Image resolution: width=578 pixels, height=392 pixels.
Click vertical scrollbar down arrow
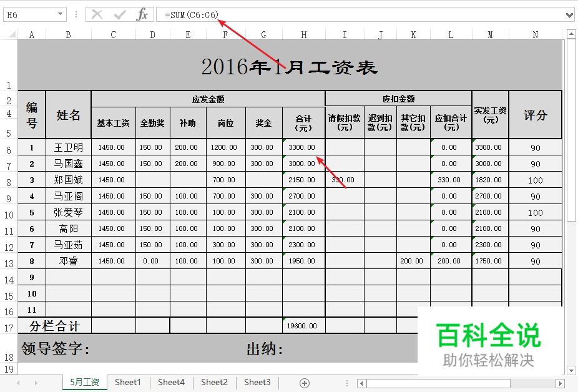click(x=571, y=370)
